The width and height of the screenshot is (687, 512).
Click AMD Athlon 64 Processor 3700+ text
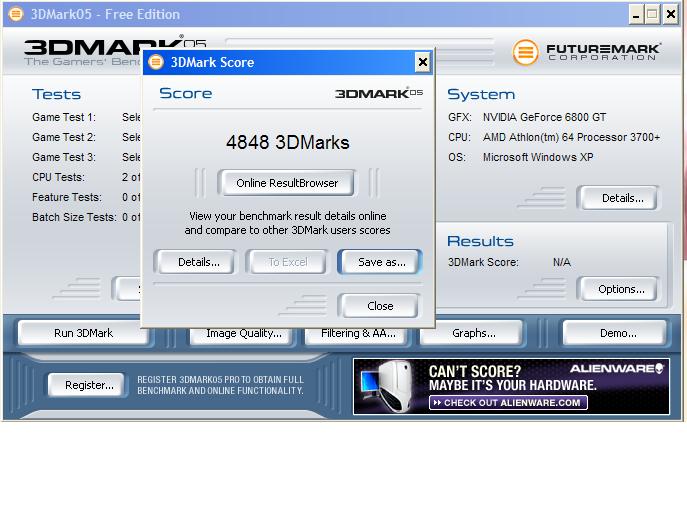tap(571, 137)
